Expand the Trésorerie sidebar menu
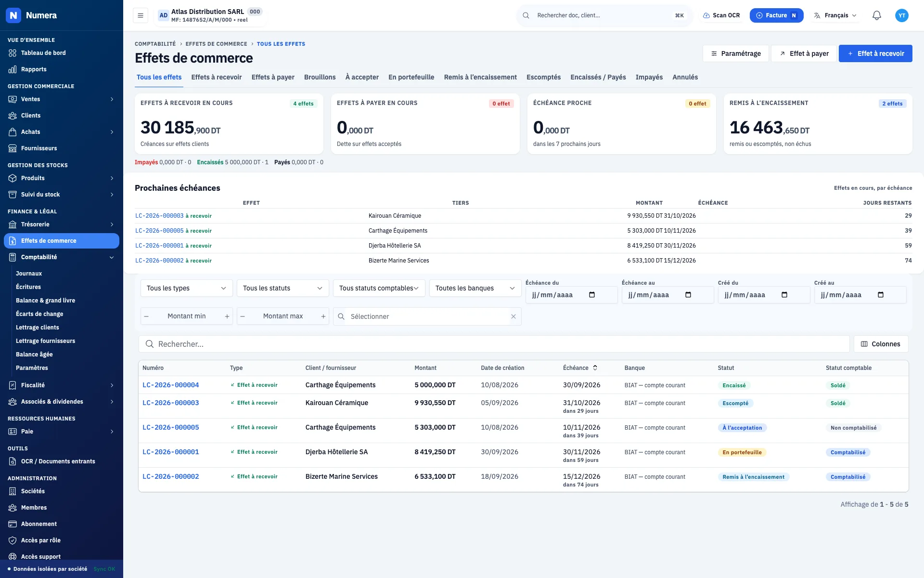This screenshot has width=924, height=578. pos(62,224)
